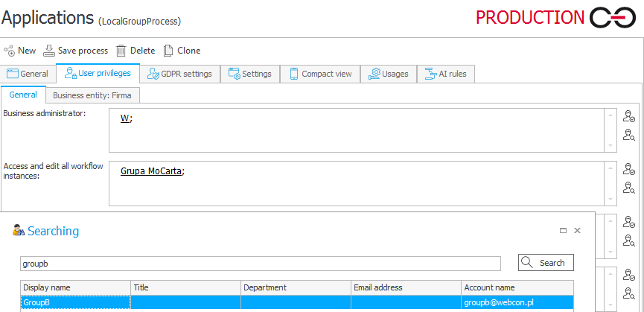This screenshot has width=644, height=312.
Task: Click the New process toolbar button
Action: point(19,51)
